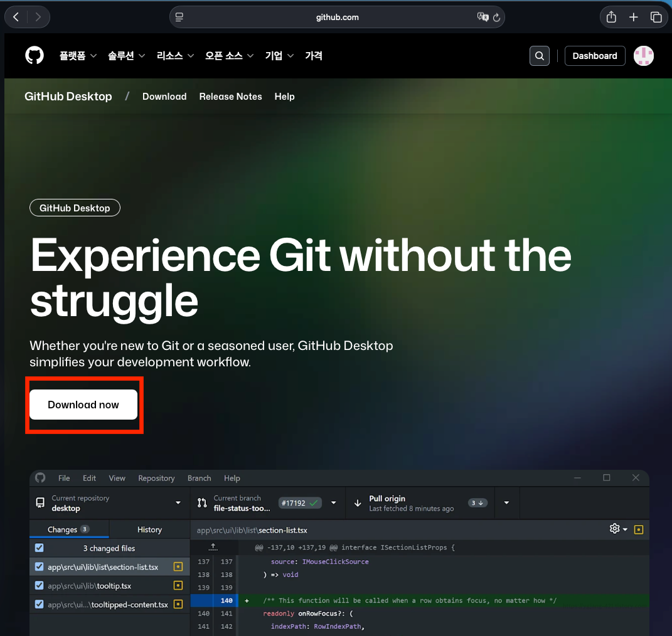The width and height of the screenshot is (672, 636).
Task: Expand the diff upward with the expand arrow
Action: pos(213,547)
